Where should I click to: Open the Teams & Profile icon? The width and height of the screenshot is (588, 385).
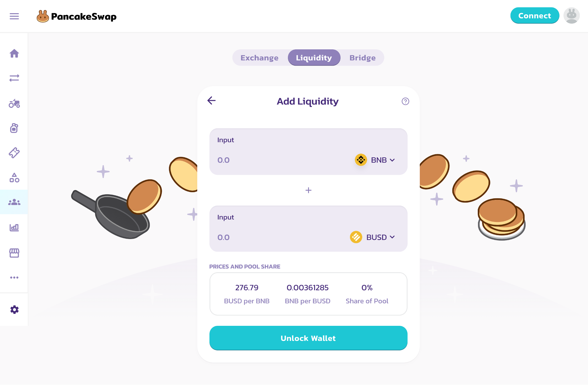click(14, 202)
